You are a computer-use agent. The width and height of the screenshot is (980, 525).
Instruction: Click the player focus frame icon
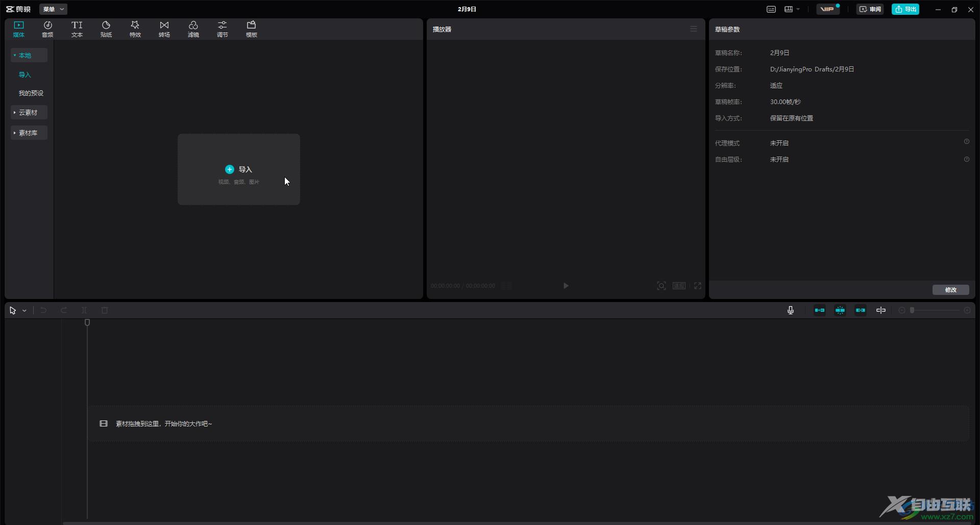click(661, 286)
